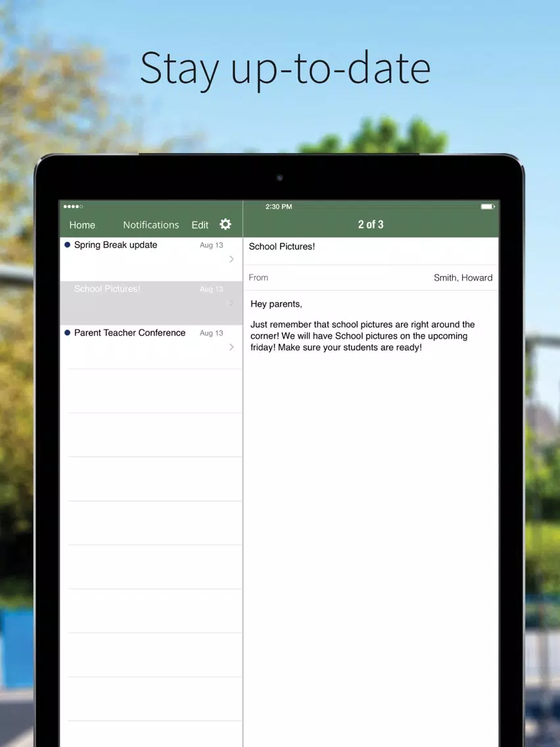Click the From label
Screen dimensions: 560x747
point(258,277)
